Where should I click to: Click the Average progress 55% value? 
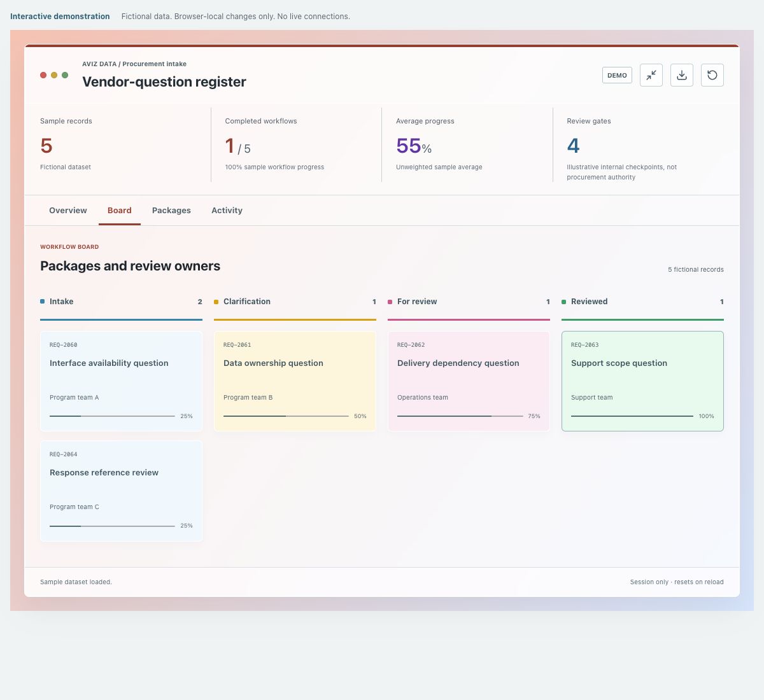[x=414, y=146]
